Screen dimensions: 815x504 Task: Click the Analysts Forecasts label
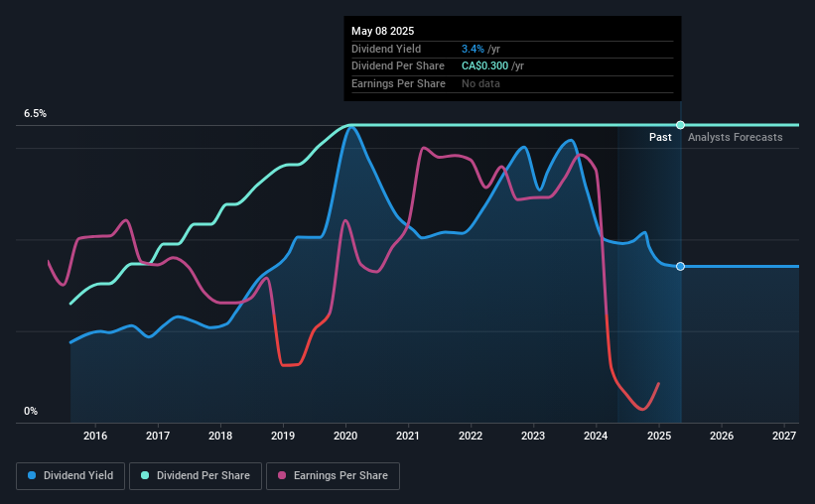[735, 137]
